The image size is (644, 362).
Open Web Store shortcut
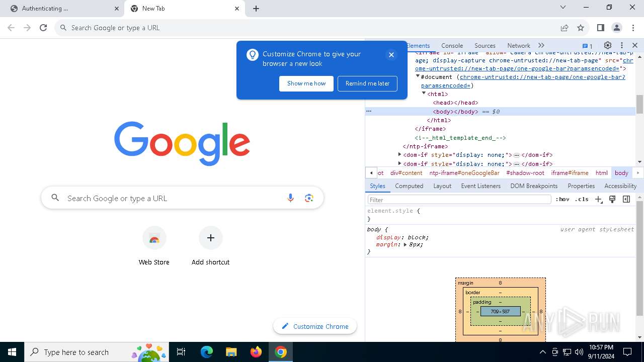pyautogui.click(x=154, y=246)
